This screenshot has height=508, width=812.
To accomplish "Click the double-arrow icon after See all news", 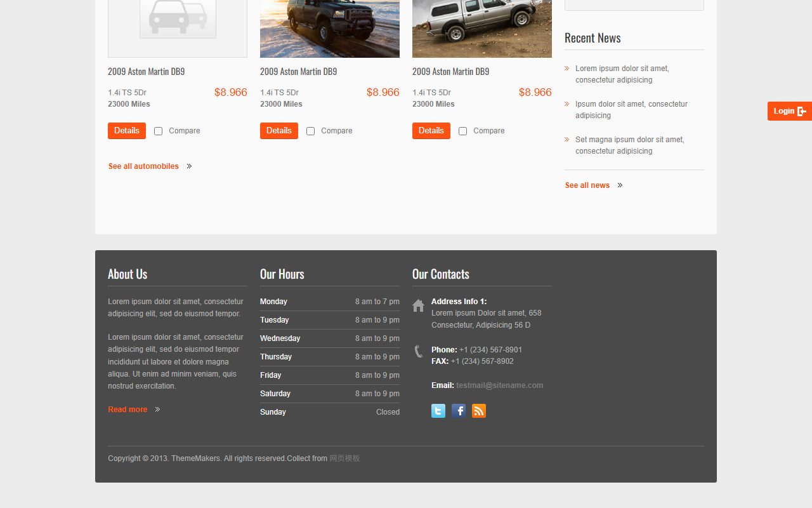I will [x=620, y=185].
